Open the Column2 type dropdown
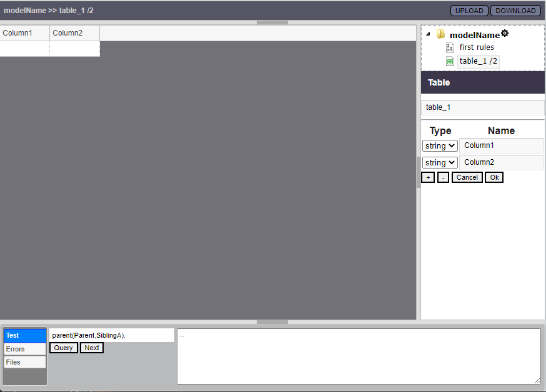 [440, 162]
